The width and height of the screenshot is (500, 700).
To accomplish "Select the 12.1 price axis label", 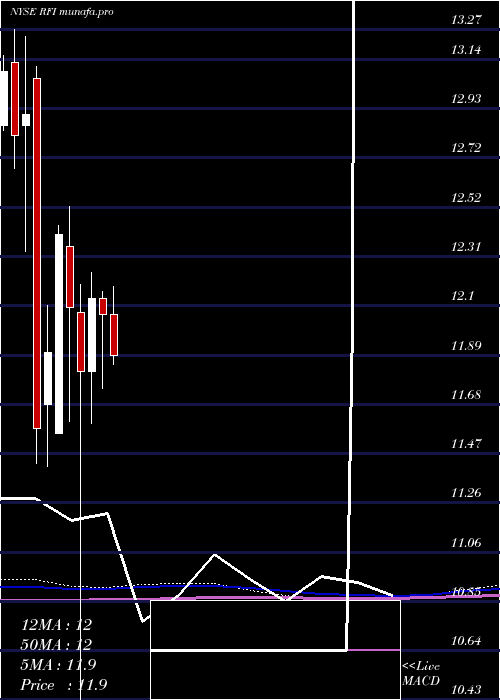I will tap(462, 296).
